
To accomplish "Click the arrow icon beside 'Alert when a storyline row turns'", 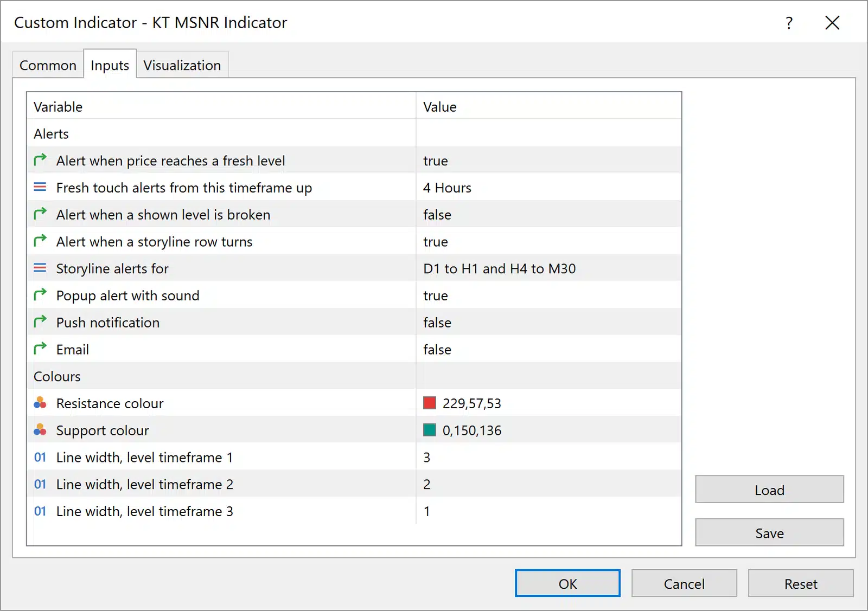I will point(40,241).
